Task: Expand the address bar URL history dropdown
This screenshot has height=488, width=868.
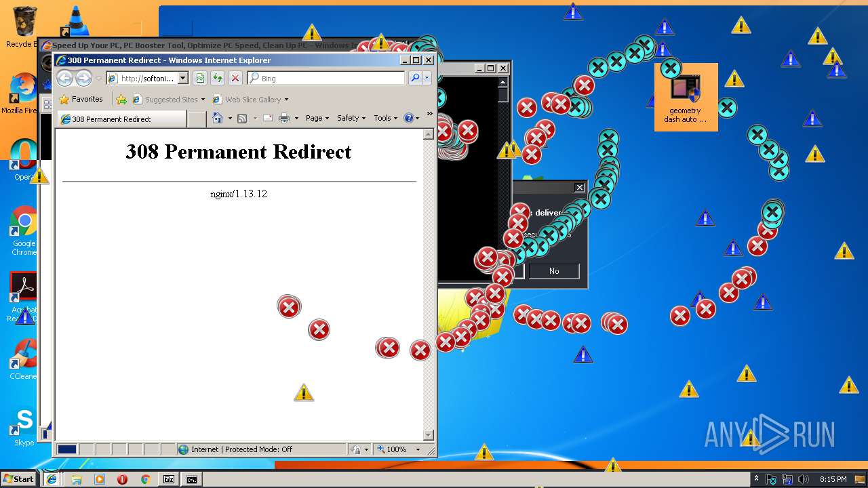Action: (183, 79)
